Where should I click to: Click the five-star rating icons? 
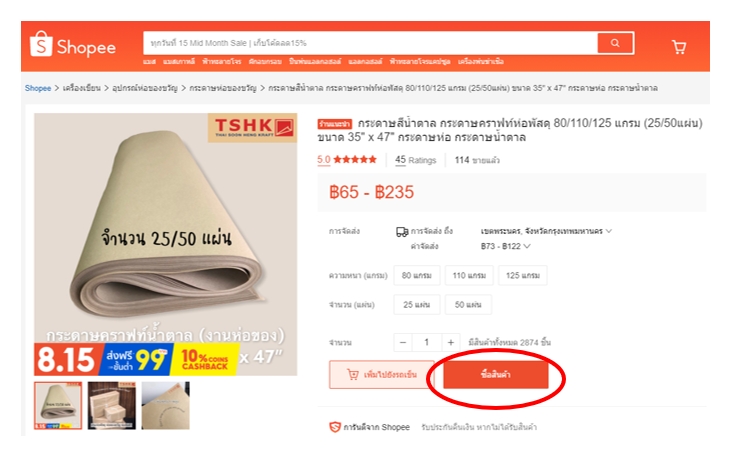pos(355,160)
